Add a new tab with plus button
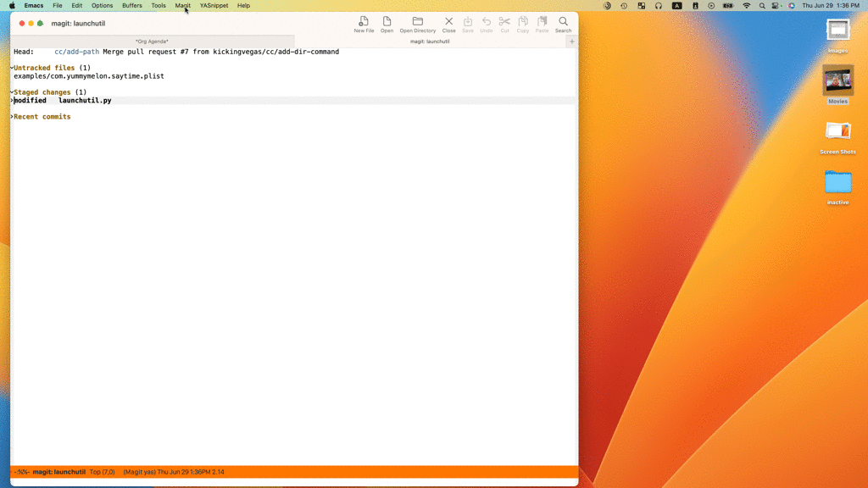Viewport: 868px width, 488px height. pyautogui.click(x=572, y=42)
